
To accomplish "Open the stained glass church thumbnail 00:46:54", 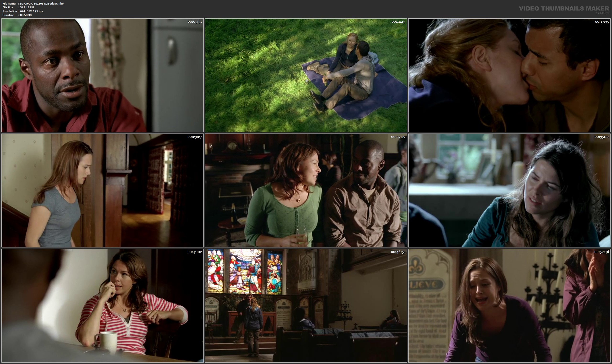I will tap(306, 306).
